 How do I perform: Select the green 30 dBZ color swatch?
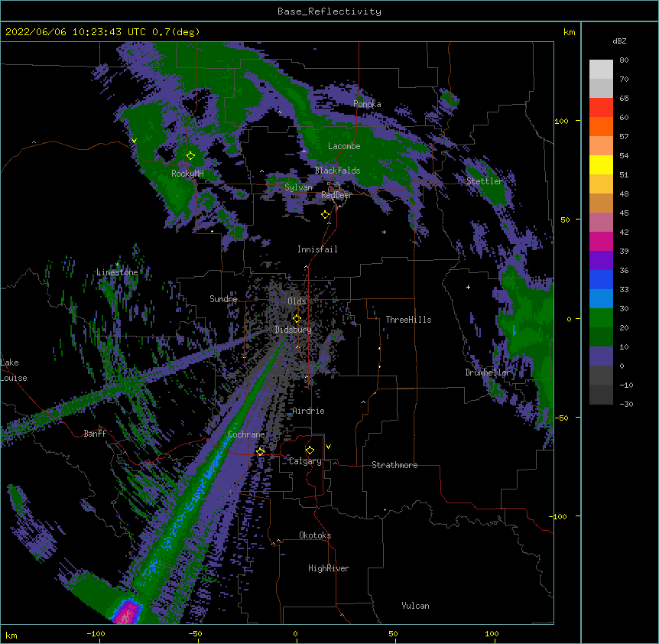point(601,318)
